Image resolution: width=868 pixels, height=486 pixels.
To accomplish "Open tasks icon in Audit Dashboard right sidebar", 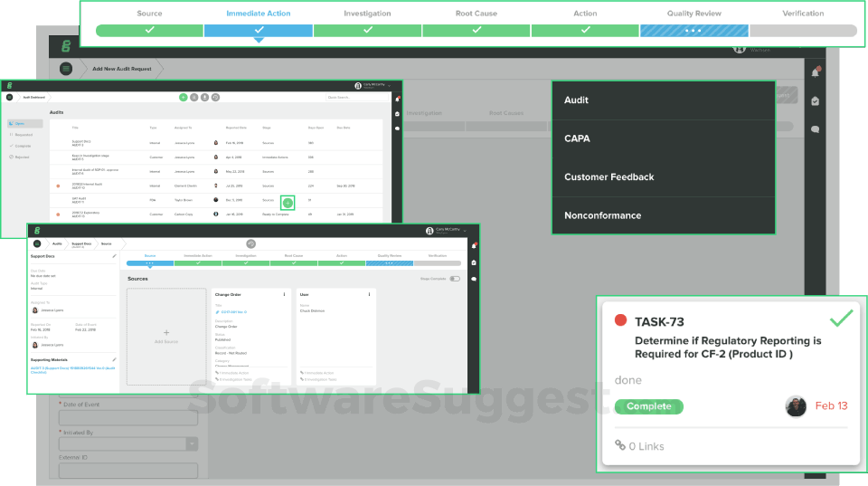I will click(398, 114).
